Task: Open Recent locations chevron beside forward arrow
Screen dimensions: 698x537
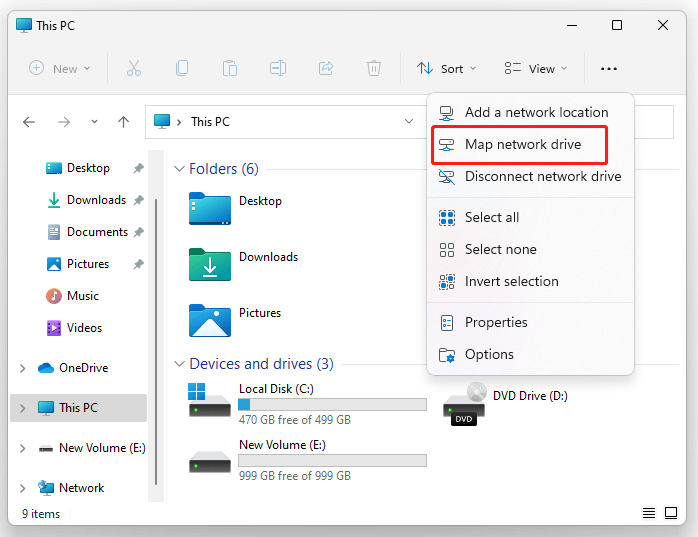Action: coord(94,122)
